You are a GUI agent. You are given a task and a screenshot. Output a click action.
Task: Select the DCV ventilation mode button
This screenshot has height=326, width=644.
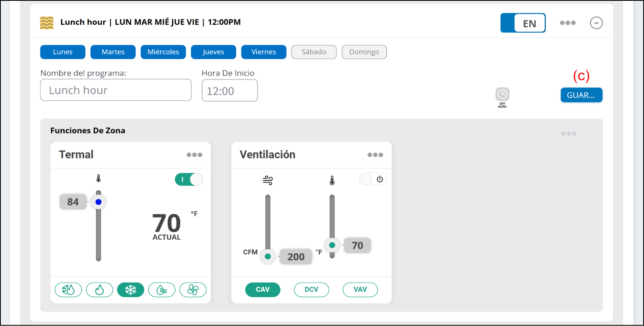click(x=312, y=289)
